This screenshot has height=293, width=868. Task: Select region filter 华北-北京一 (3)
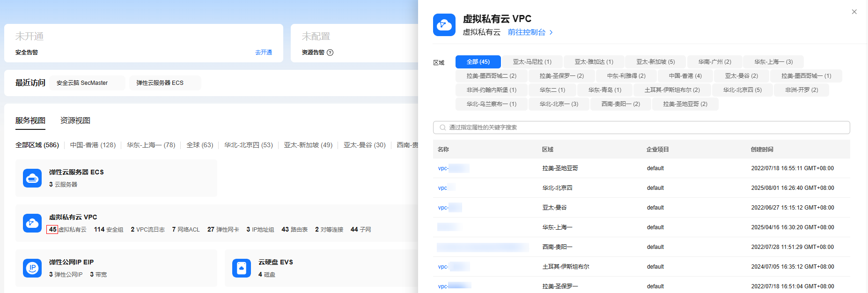[x=559, y=104]
